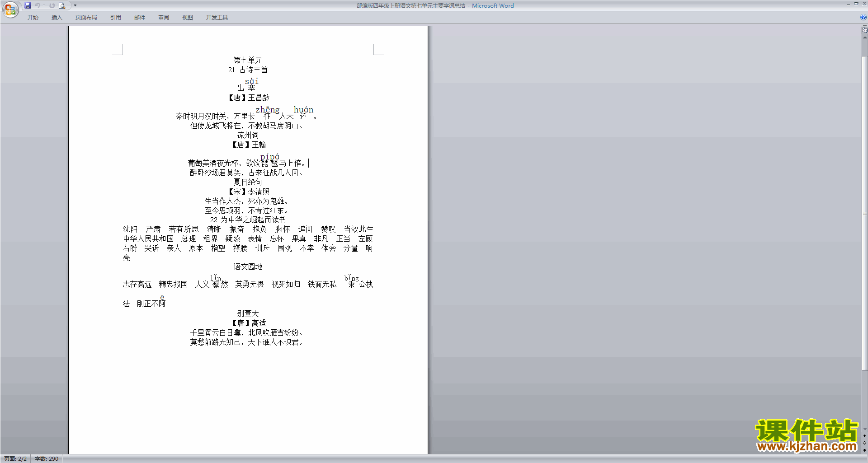Click the vertical scrollbar thumb

[864, 213]
